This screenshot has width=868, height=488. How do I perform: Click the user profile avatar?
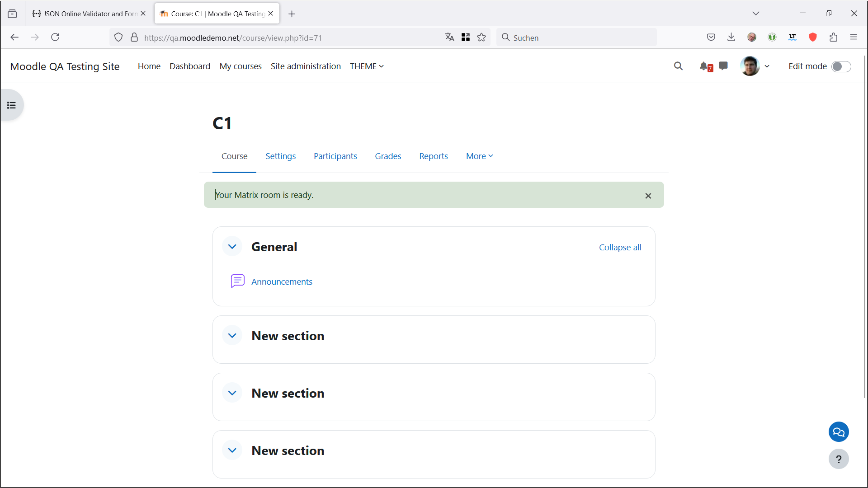point(750,66)
